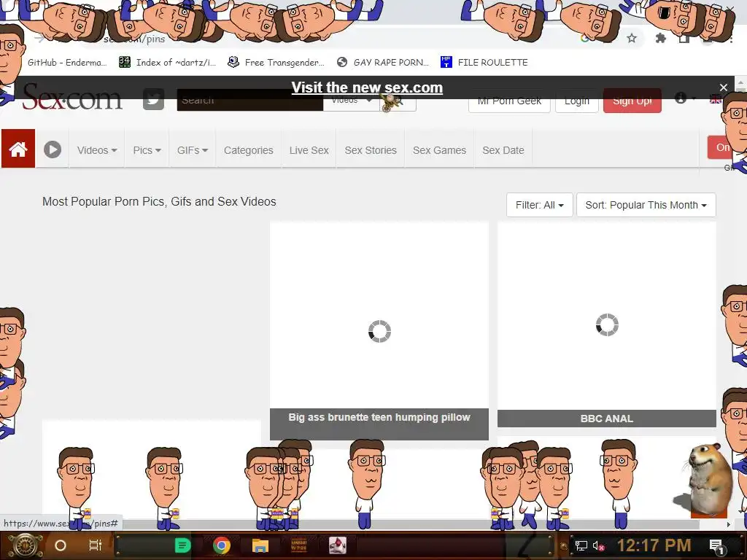Open 'Free Transgender...' bookmark
The height and width of the screenshot is (560, 747).
(276, 63)
